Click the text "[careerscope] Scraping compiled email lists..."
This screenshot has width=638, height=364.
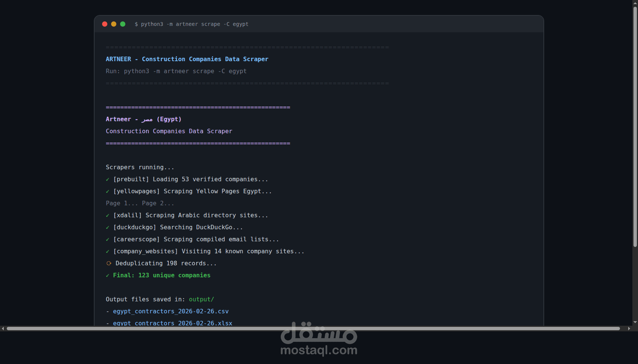pyautogui.click(x=196, y=239)
